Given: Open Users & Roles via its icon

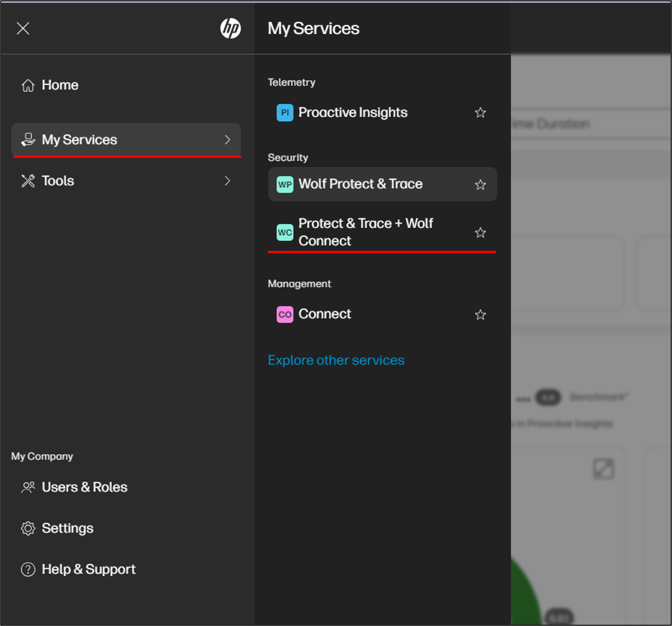Looking at the screenshot, I should 29,487.
